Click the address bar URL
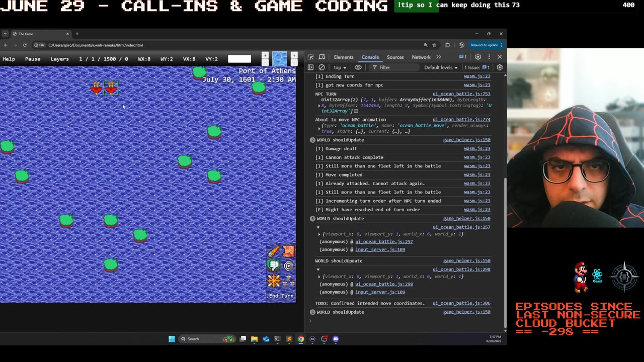Image resolution: width=644 pixels, height=362 pixels. click(96, 45)
